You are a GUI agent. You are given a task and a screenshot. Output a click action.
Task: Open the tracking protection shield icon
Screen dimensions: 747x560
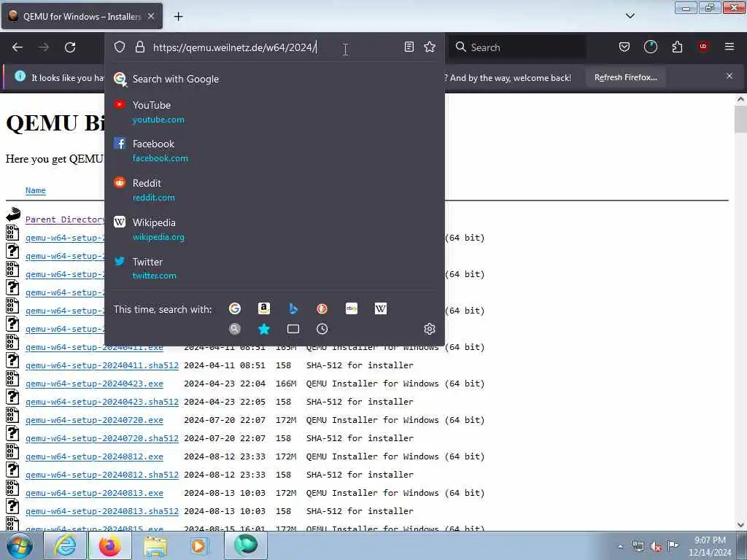tap(120, 47)
